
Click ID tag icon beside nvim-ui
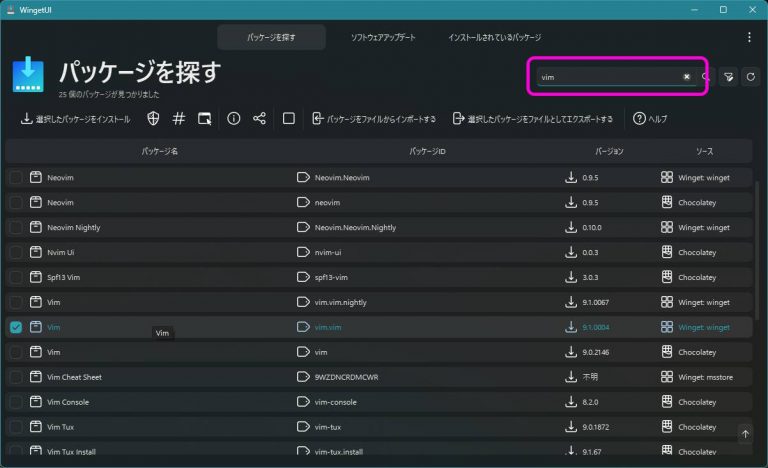(x=303, y=252)
